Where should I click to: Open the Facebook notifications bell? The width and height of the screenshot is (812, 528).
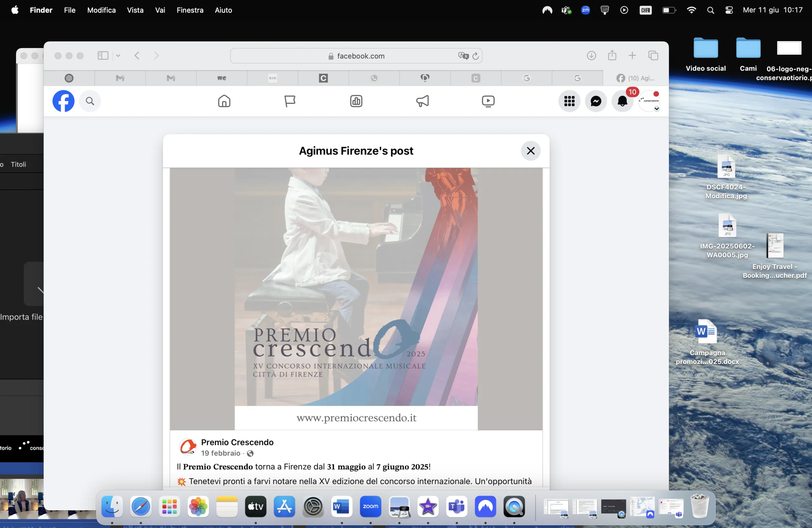[x=622, y=101]
